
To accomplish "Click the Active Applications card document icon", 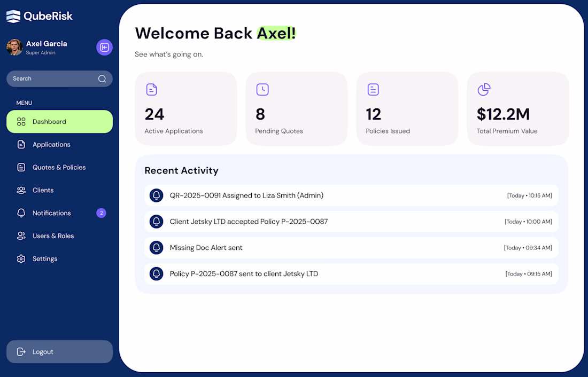I will [151, 90].
